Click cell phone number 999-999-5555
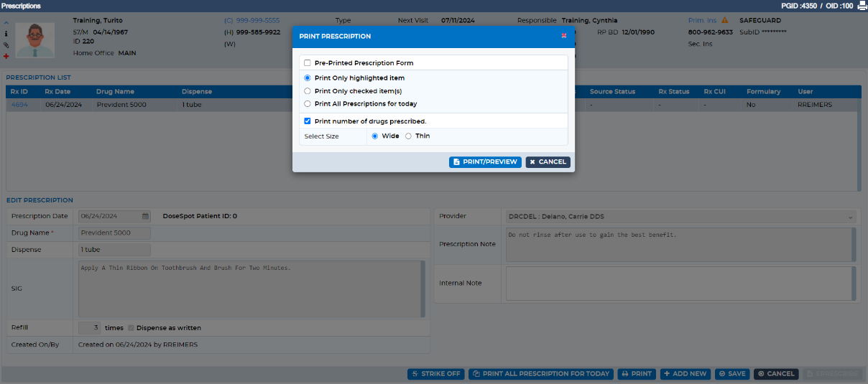868x384 pixels. click(x=258, y=20)
